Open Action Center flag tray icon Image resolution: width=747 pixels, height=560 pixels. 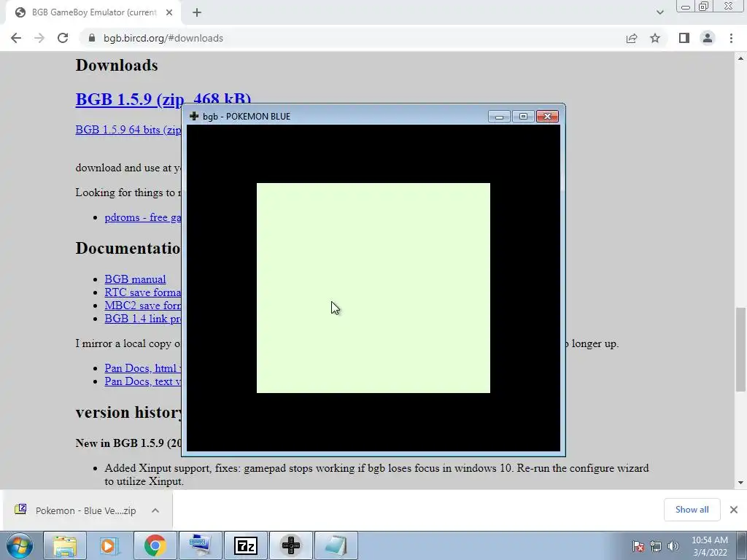coord(638,546)
